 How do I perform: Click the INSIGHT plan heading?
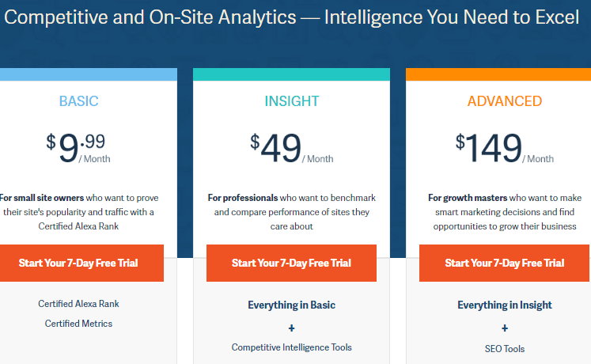click(292, 101)
